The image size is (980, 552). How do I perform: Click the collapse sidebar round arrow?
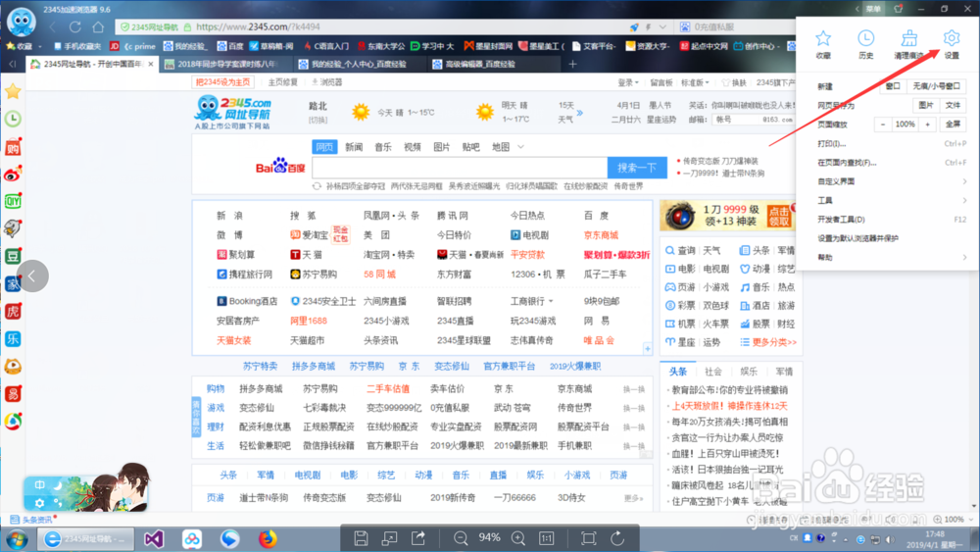pos(32,276)
